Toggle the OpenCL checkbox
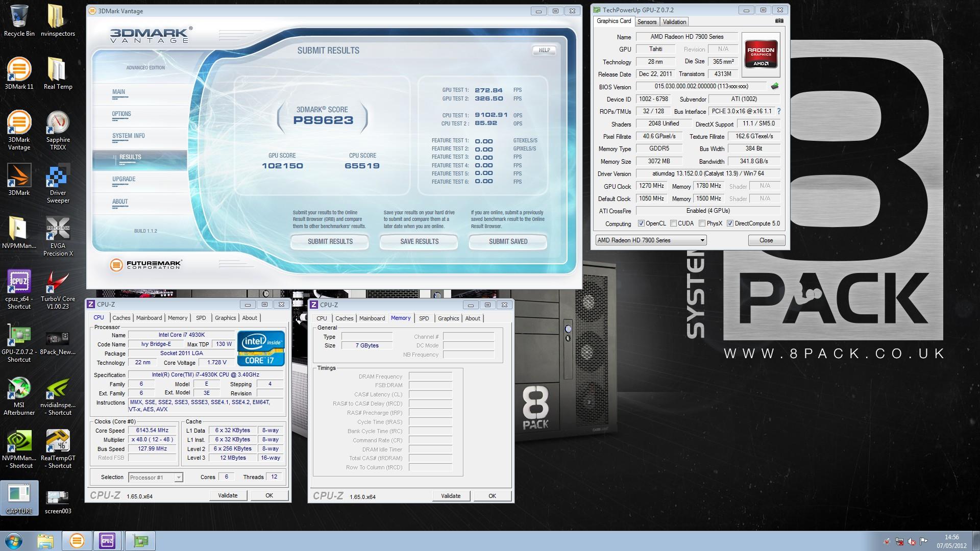The width and height of the screenshot is (980, 551). coord(641,223)
